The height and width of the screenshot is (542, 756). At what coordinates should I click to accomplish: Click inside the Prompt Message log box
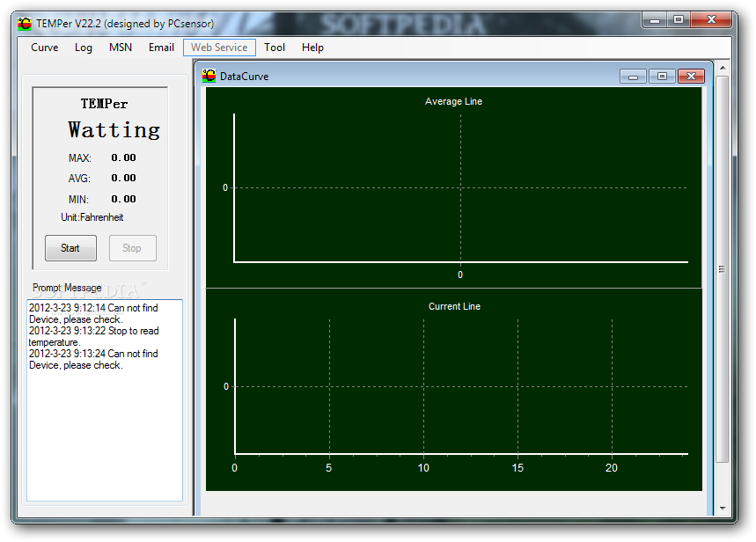coord(105,400)
